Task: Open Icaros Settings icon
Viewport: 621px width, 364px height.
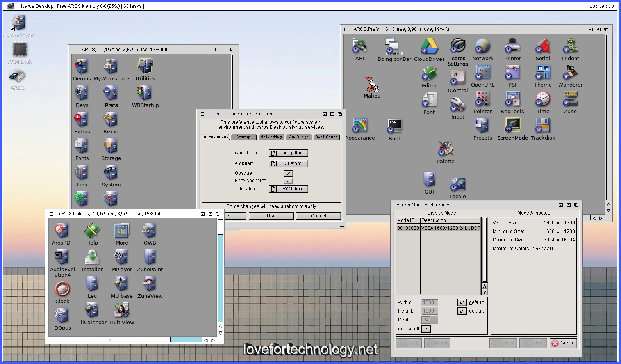Action: [457, 46]
